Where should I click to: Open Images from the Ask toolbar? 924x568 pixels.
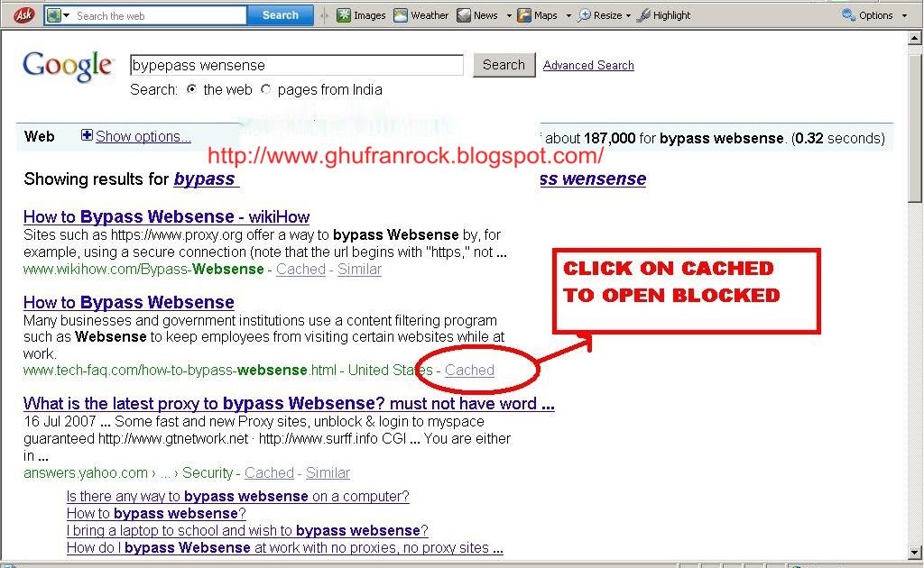pos(361,15)
